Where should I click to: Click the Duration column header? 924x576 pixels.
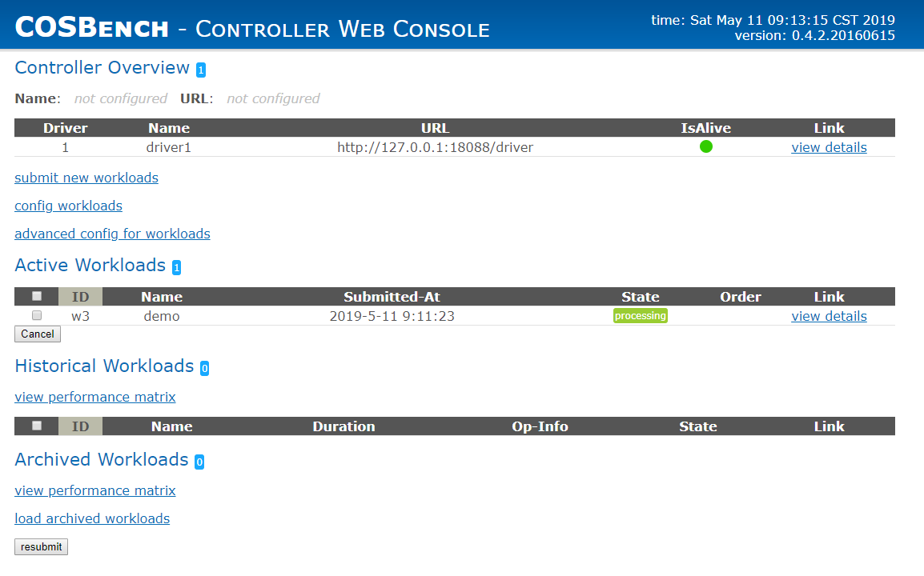pyautogui.click(x=343, y=426)
